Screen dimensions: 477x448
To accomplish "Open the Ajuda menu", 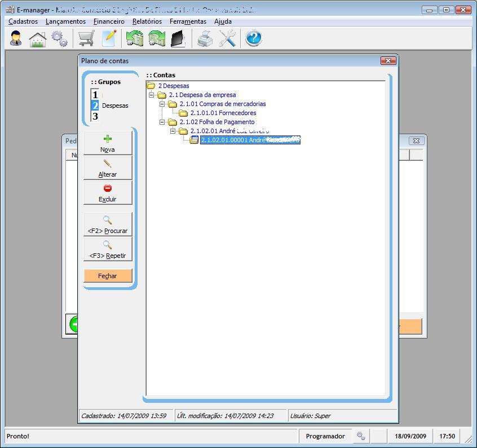I will click(x=223, y=21).
